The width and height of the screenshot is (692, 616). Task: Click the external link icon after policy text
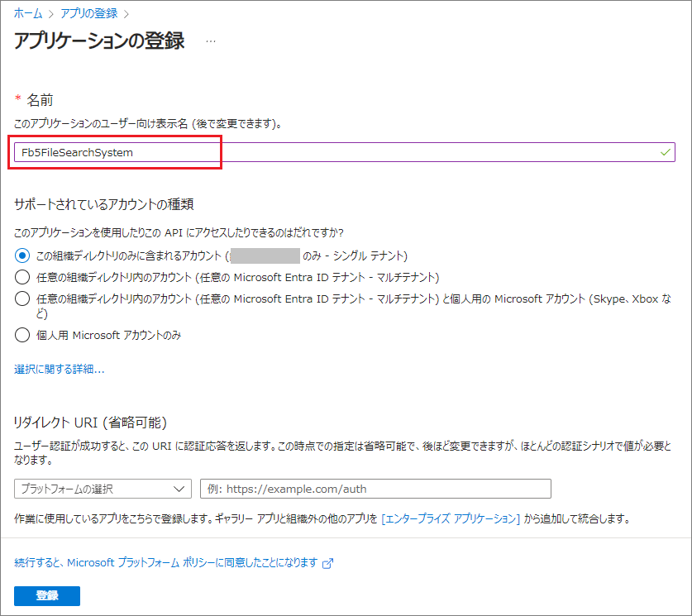pos(327,563)
